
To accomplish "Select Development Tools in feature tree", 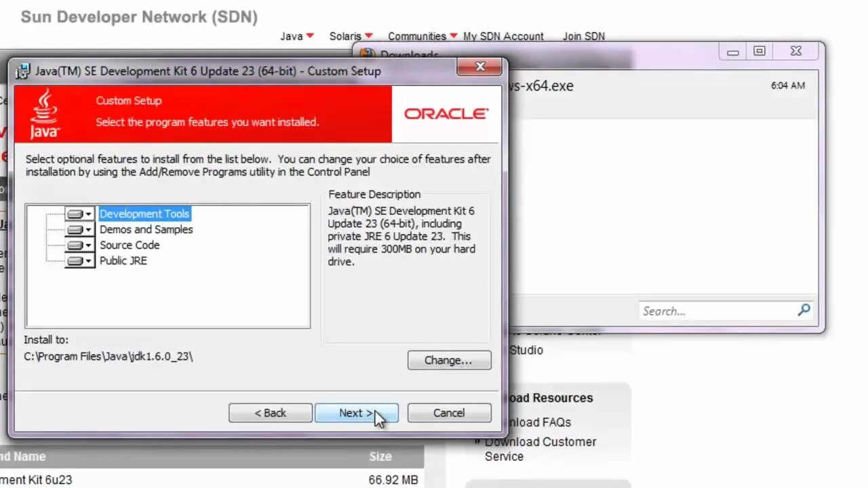I will (x=144, y=214).
